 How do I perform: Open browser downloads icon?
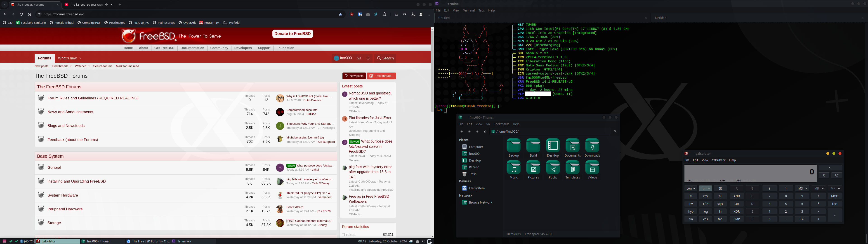pyautogui.click(x=413, y=14)
